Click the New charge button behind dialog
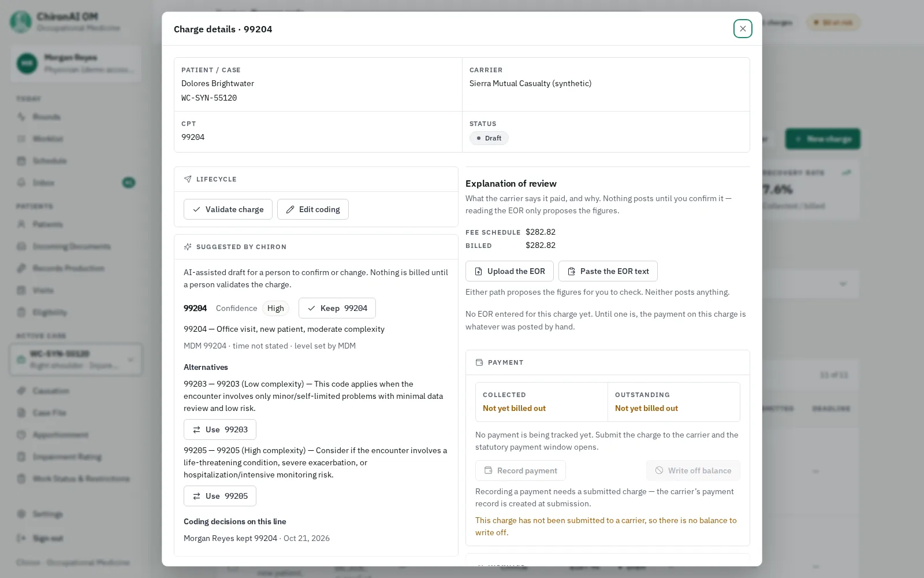 [x=822, y=139]
